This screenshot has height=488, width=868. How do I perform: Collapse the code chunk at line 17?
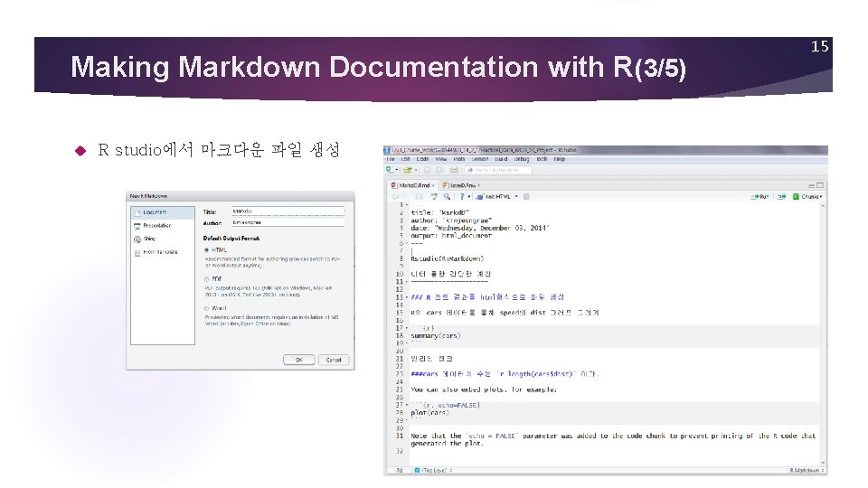[x=407, y=328]
